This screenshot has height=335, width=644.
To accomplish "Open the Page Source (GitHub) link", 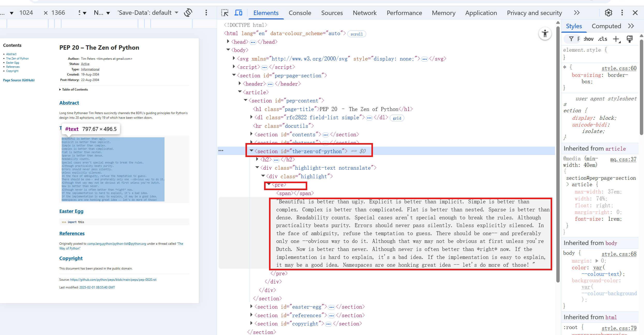I will coord(19,80).
